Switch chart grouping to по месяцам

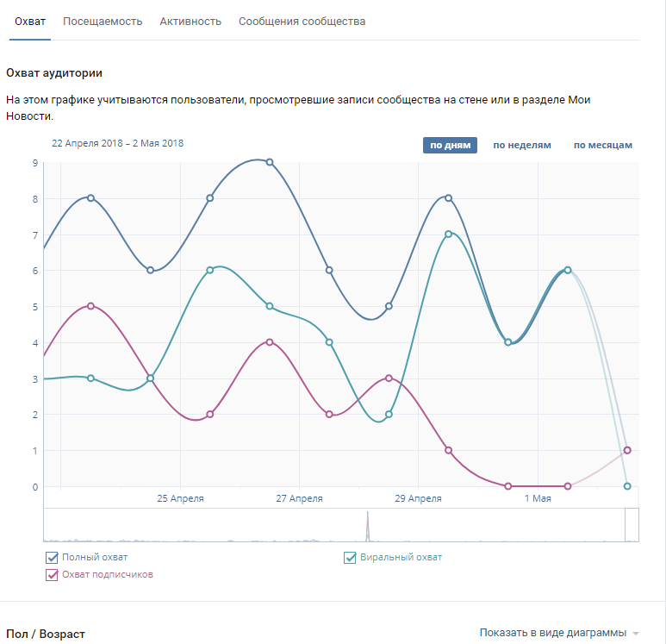(x=603, y=145)
